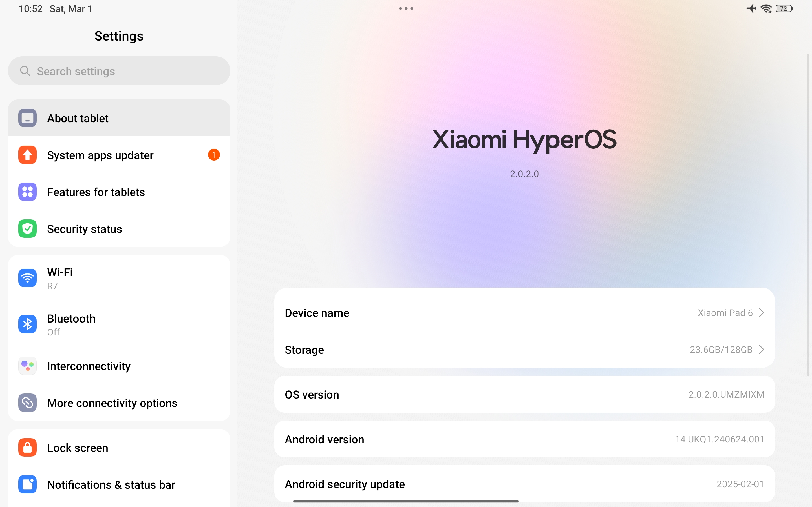Tap the airplane mode status icon
Image resolution: width=812 pixels, height=507 pixels.
pyautogui.click(x=751, y=8)
